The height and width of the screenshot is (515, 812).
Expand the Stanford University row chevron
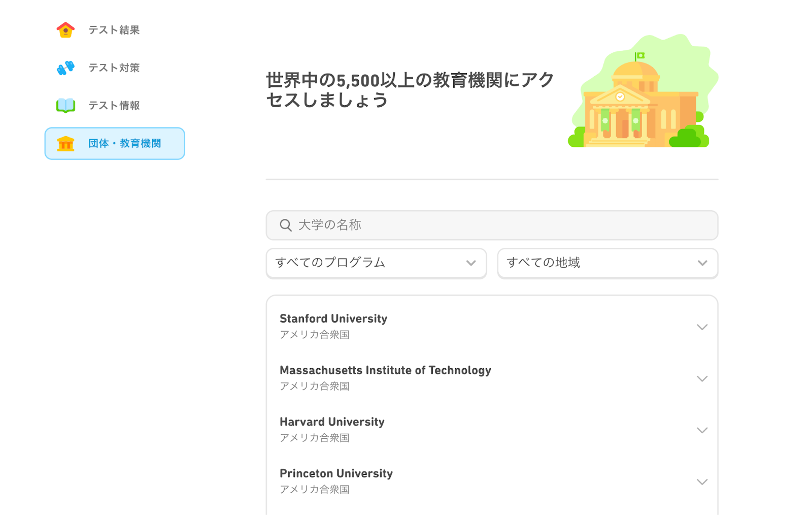tap(702, 327)
